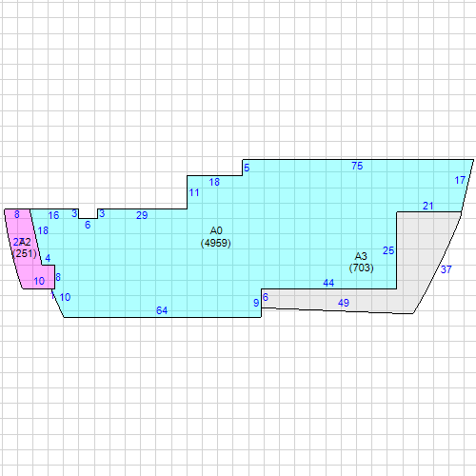
Task: Click the 16 dimension label
Action: pyautogui.click(x=53, y=215)
